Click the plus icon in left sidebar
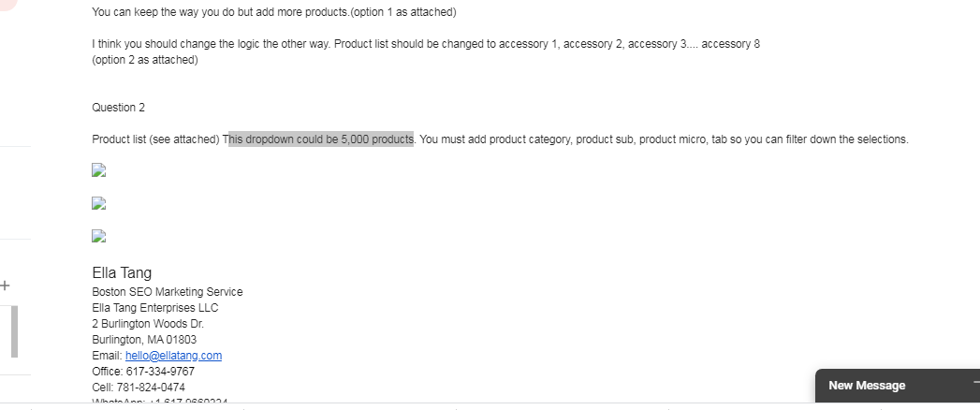 tap(5, 286)
